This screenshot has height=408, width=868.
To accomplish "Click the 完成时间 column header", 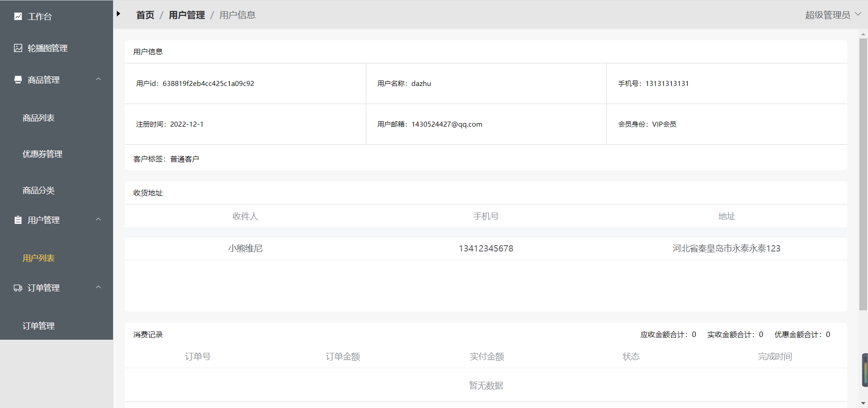I will coord(775,356).
